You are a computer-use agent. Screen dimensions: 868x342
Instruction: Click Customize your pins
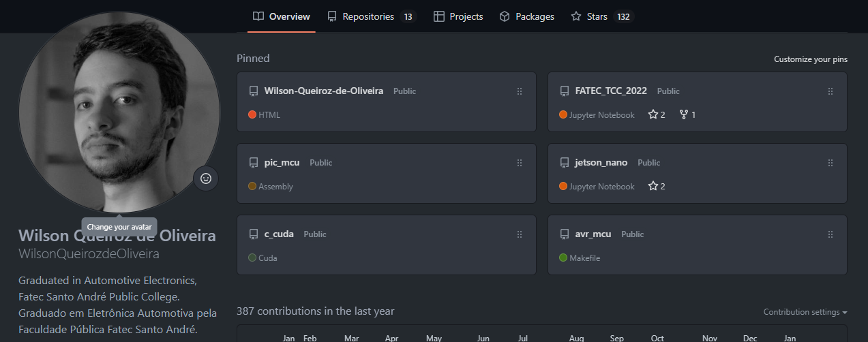[811, 59]
